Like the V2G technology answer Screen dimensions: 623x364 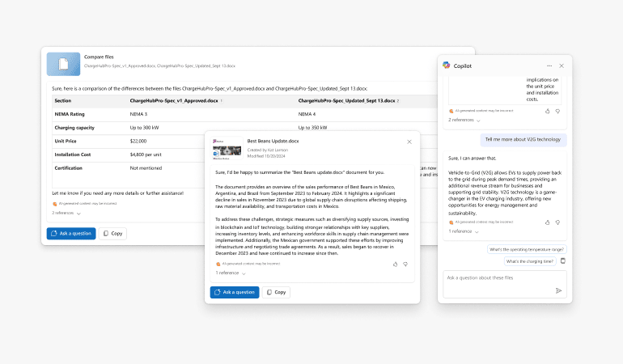point(548,222)
